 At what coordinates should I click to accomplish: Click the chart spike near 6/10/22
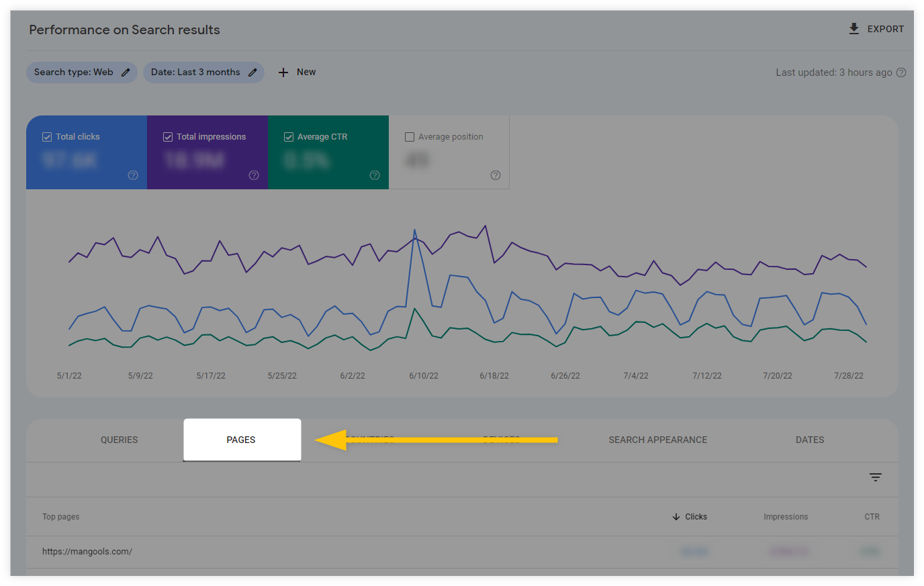[415, 231]
